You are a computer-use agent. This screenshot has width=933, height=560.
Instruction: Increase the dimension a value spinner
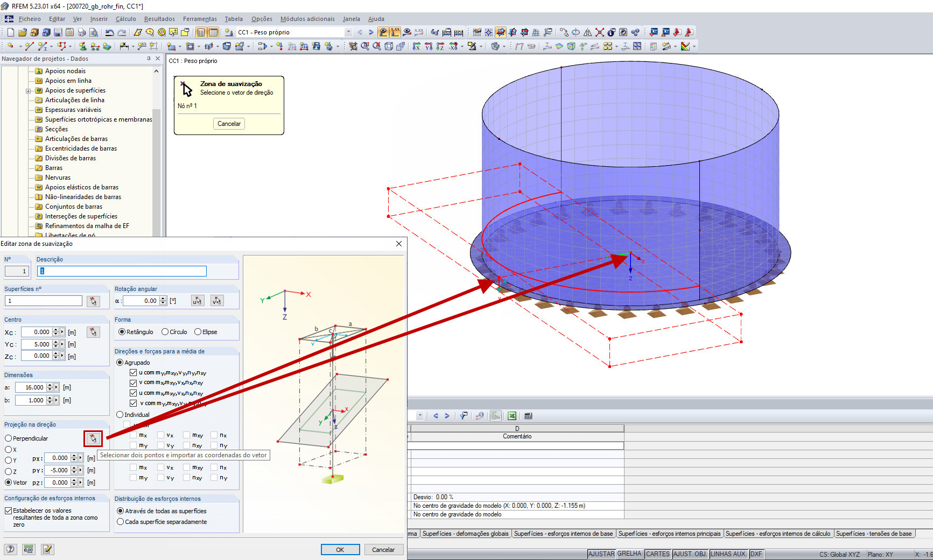50,385
